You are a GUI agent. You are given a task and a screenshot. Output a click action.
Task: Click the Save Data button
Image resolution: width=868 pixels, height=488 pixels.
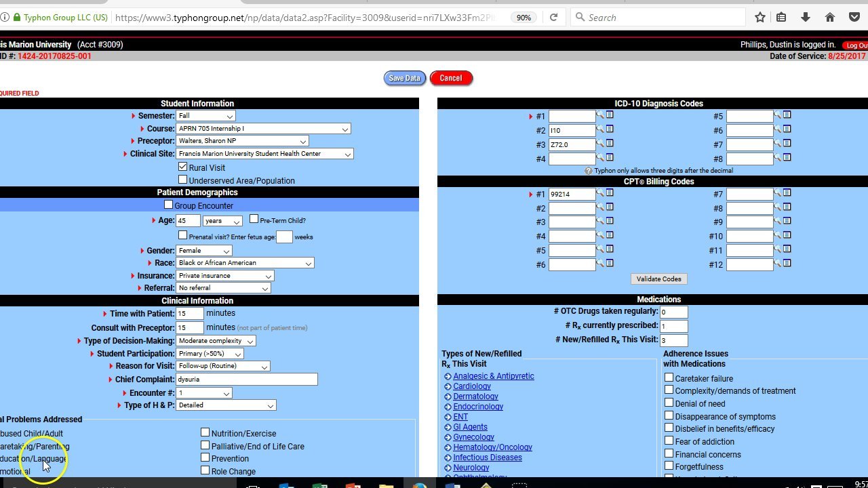tap(405, 78)
